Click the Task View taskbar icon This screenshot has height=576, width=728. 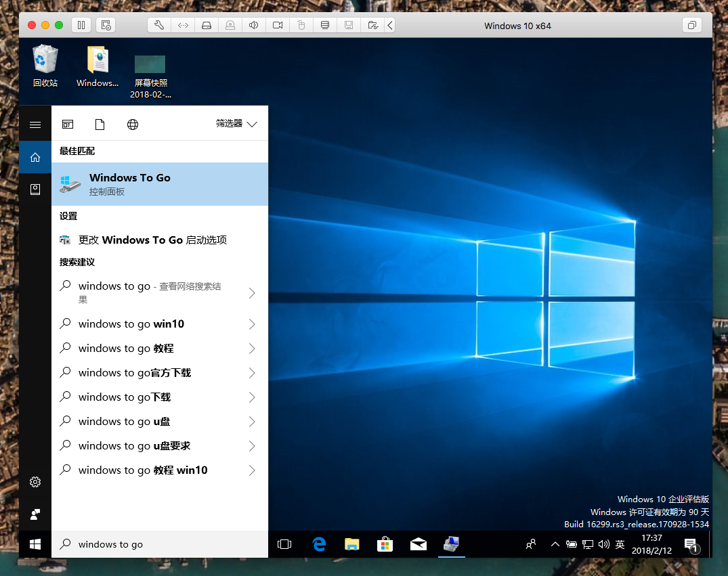[x=284, y=544]
